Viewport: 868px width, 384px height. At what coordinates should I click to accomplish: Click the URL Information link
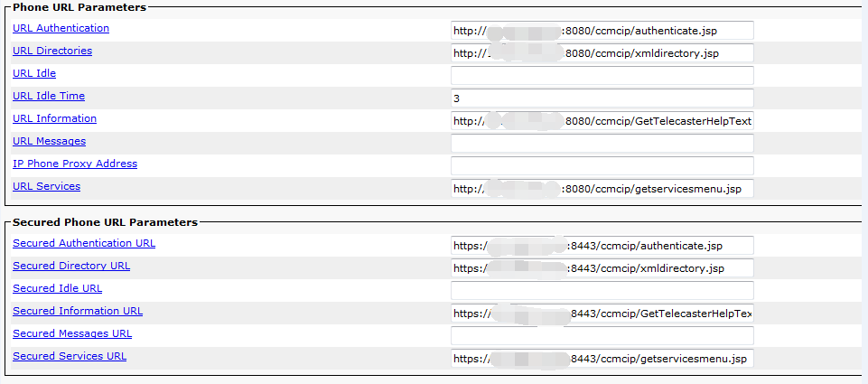pos(55,118)
